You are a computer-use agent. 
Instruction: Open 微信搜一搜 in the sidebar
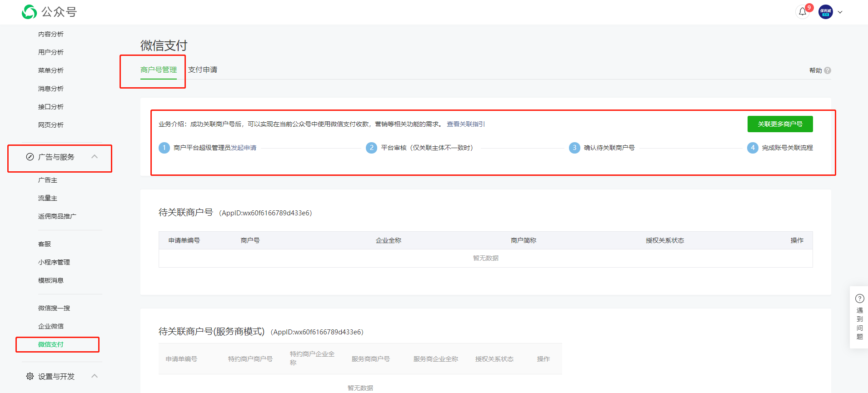pos(54,308)
